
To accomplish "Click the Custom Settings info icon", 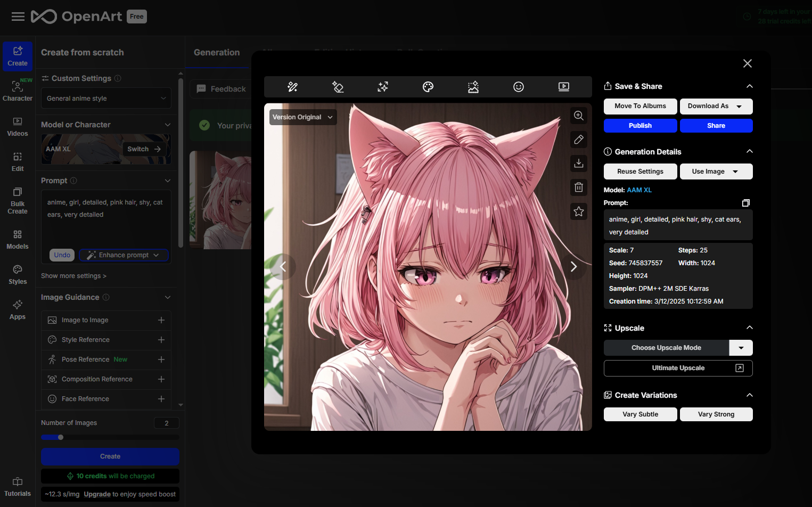I will point(118,78).
